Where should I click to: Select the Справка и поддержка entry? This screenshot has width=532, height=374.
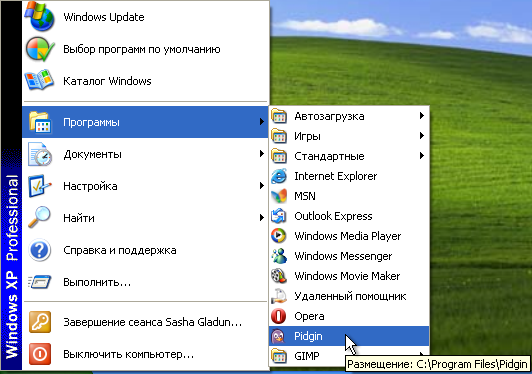146,250
